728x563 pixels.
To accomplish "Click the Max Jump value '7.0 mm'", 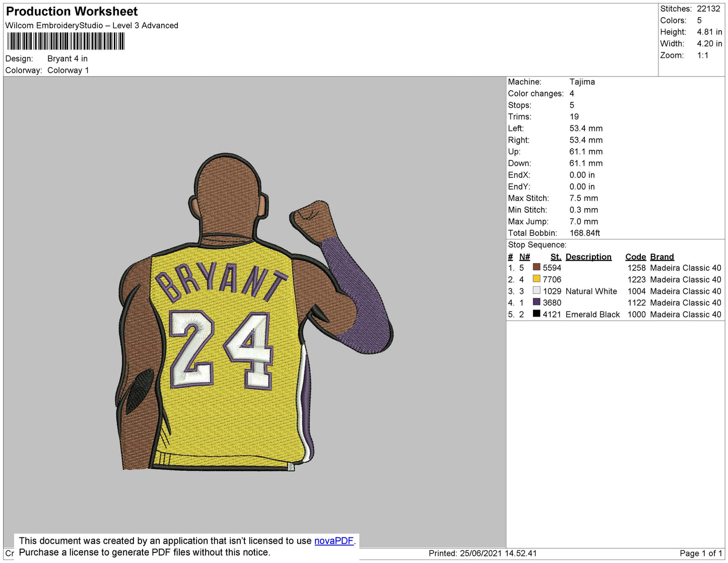I will pos(583,221).
